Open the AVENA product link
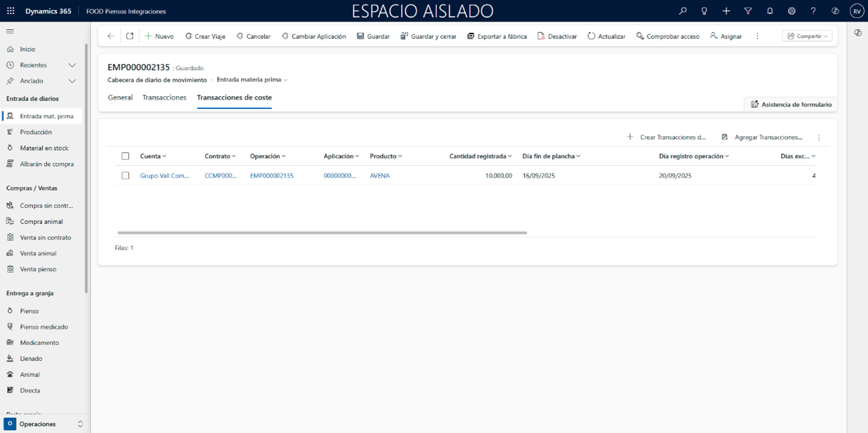This screenshot has height=433, width=868. pos(380,176)
